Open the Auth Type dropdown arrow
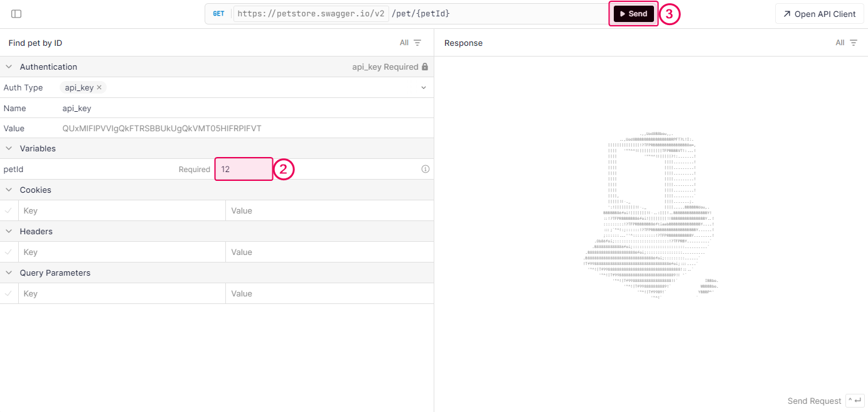 [x=424, y=88]
